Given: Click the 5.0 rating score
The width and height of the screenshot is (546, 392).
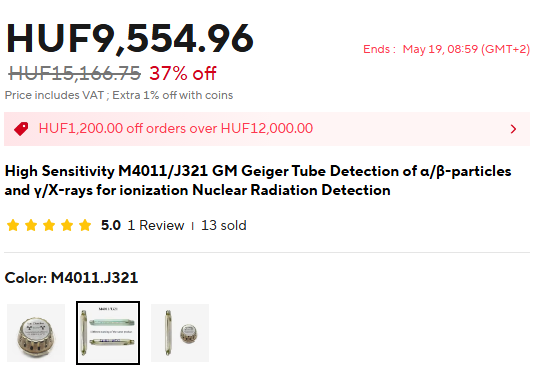Looking at the screenshot, I should pos(111,226).
